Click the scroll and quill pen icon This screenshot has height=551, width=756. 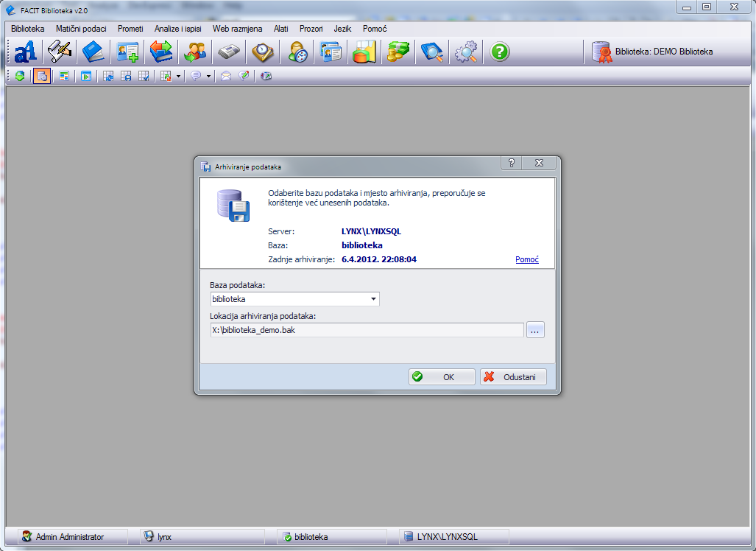pyautogui.click(x=59, y=52)
